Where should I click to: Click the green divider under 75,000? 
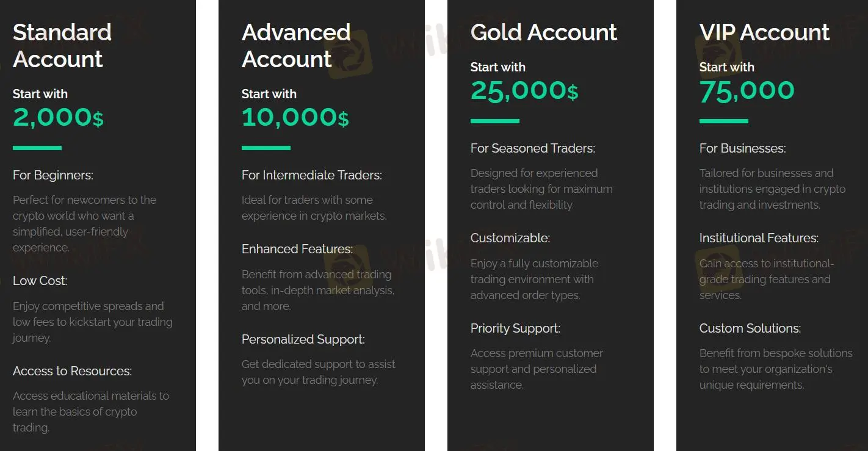(723, 121)
